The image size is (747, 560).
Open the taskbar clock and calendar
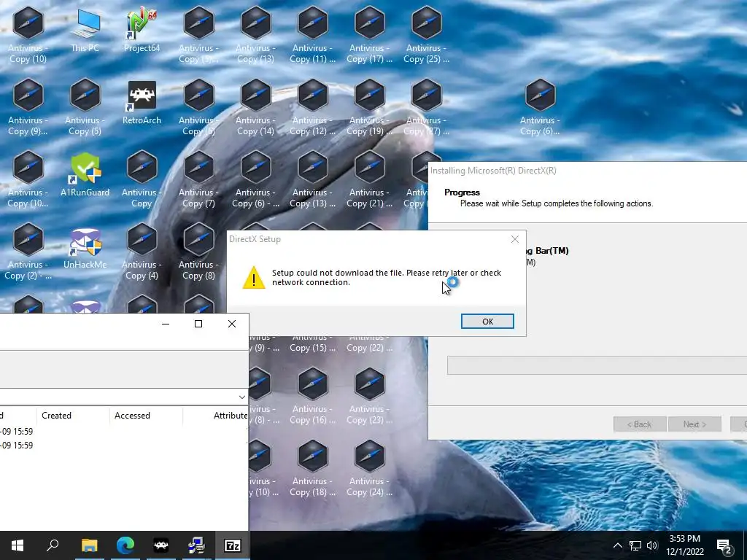click(684, 545)
